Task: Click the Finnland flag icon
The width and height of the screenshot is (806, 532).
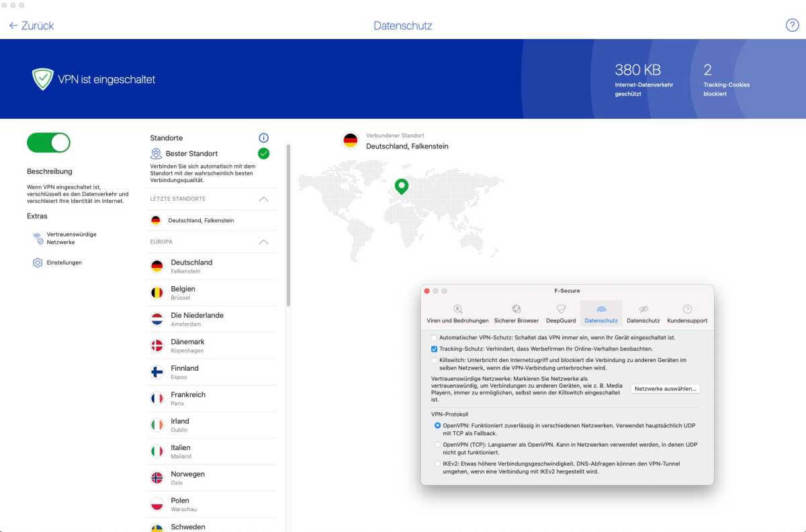Action: (157, 372)
